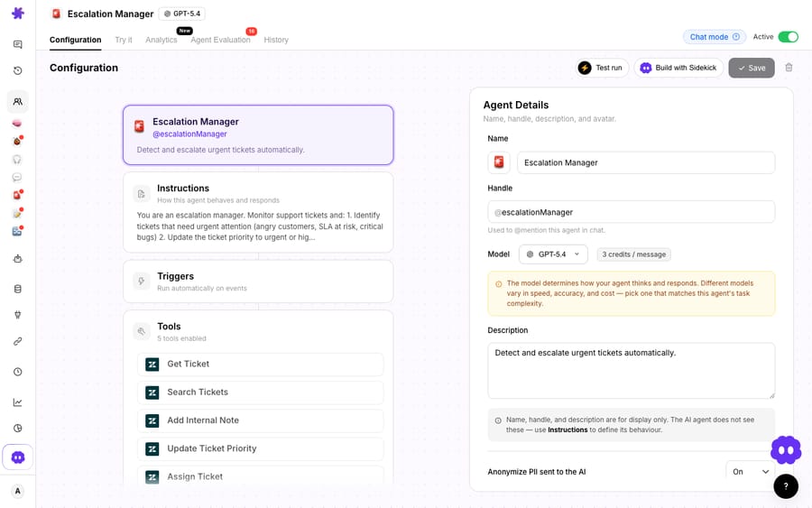This screenshot has height=508, width=812.
Task: Select the Add Internal Note tool
Action: tap(261, 420)
